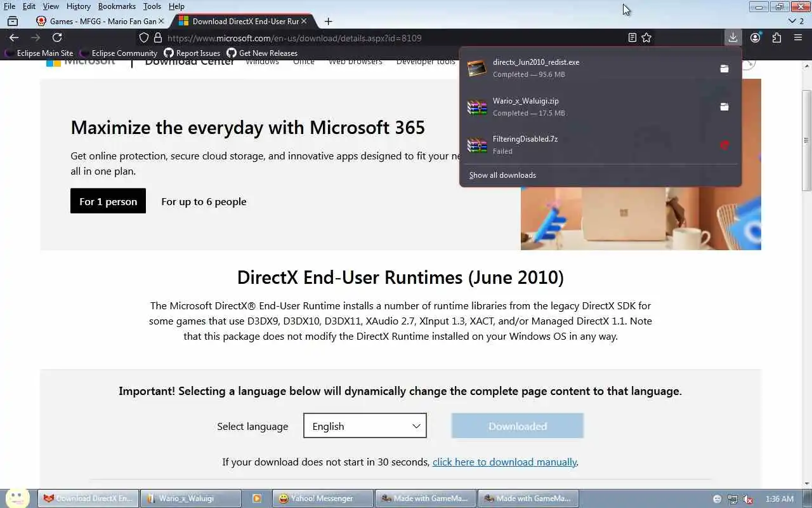Open Eclipse Main Site bookmark
The width and height of the screenshot is (812, 508).
pos(39,53)
